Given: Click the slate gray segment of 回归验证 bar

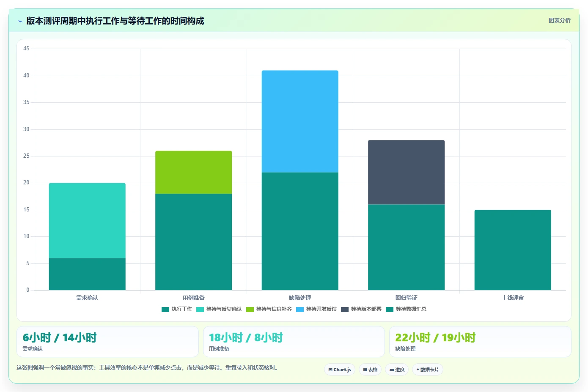Looking at the screenshot, I should [406, 172].
